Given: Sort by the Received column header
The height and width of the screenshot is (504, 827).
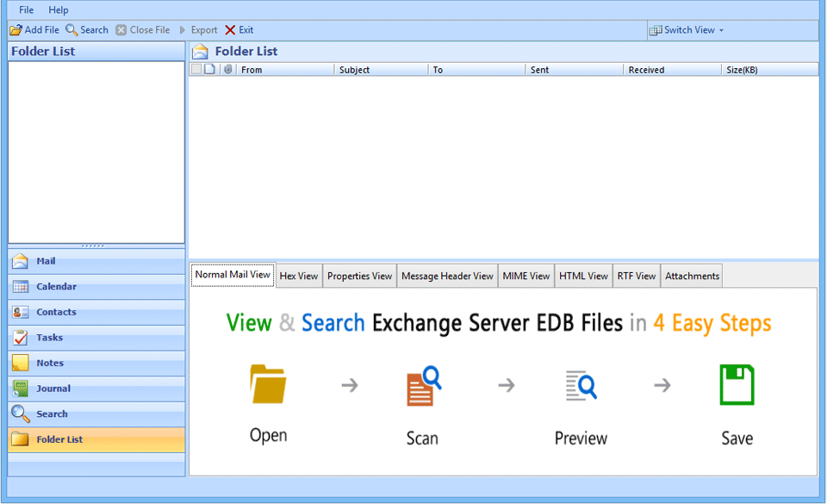Looking at the screenshot, I should click(x=673, y=70).
